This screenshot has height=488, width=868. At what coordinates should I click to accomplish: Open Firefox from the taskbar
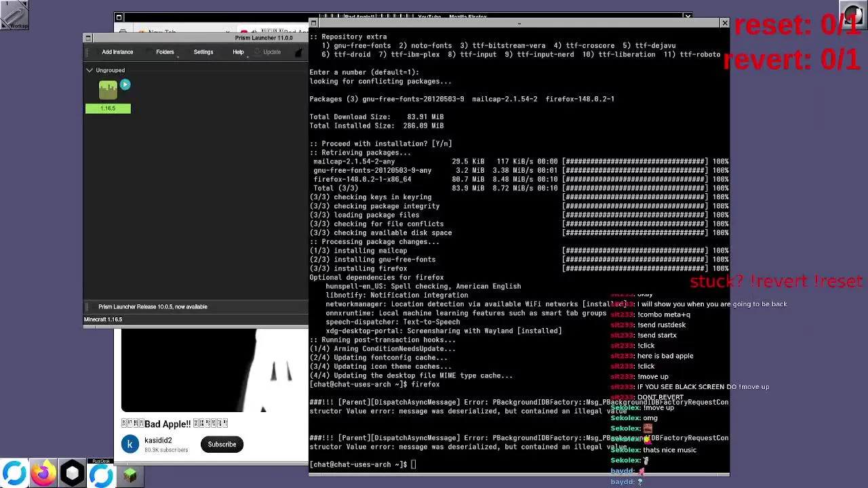[43, 474]
